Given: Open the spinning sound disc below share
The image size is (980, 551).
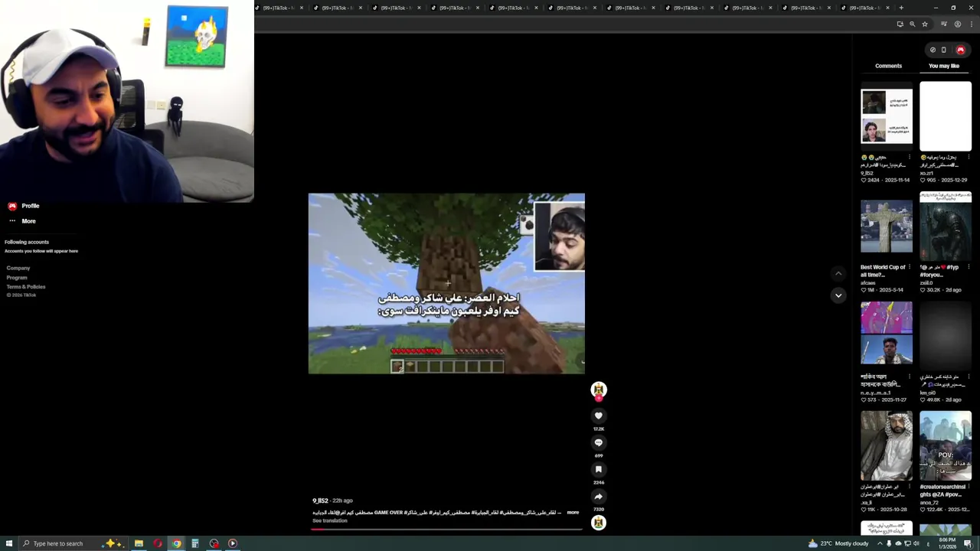Looking at the screenshot, I should coord(599,523).
